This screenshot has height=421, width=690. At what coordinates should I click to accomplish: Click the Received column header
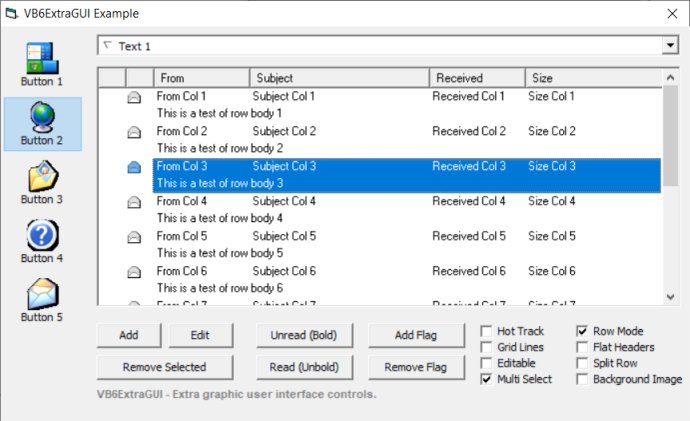click(477, 78)
